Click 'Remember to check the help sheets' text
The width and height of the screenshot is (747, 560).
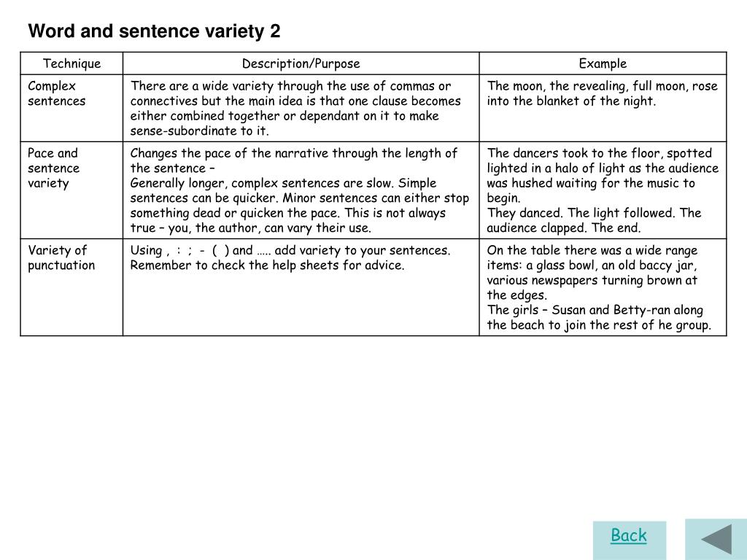click(x=267, y=265)
